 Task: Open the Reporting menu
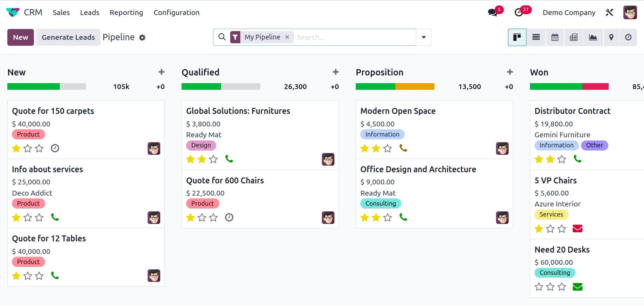[126, 13]
